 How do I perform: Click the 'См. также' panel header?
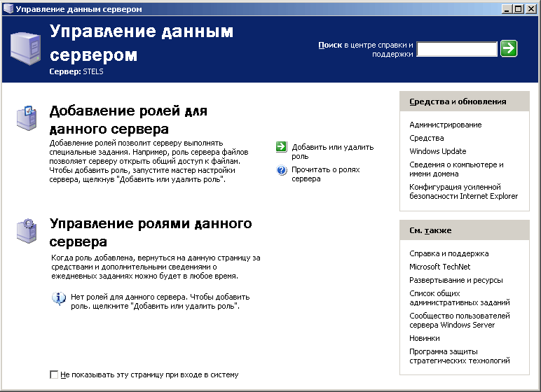coord(465,230)
